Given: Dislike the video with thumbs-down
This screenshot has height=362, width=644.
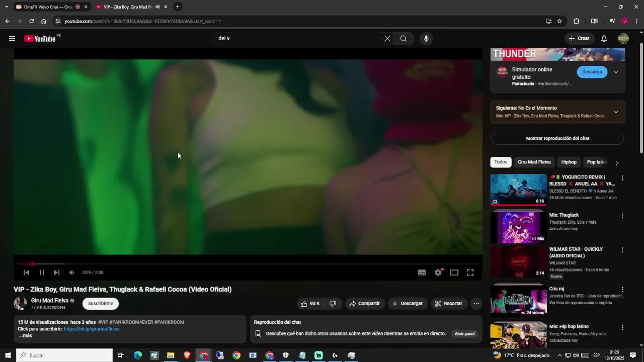Looking at the screenshot, I should [333, 304].
